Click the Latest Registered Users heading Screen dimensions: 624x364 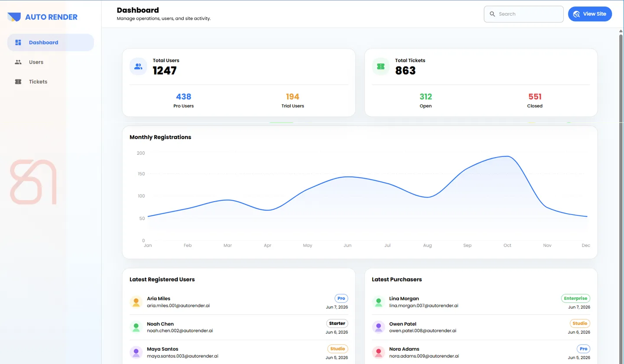tap(162, 279)
